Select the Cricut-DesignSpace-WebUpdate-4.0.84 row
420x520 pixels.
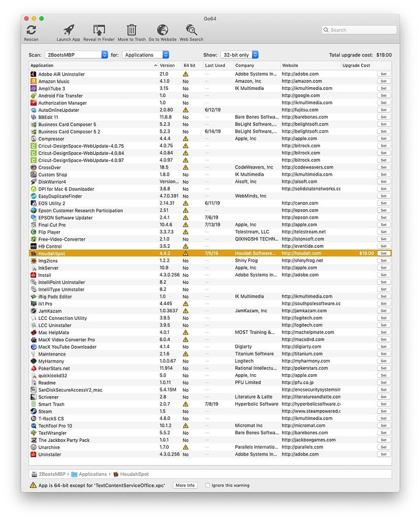(x=210, y=153)
